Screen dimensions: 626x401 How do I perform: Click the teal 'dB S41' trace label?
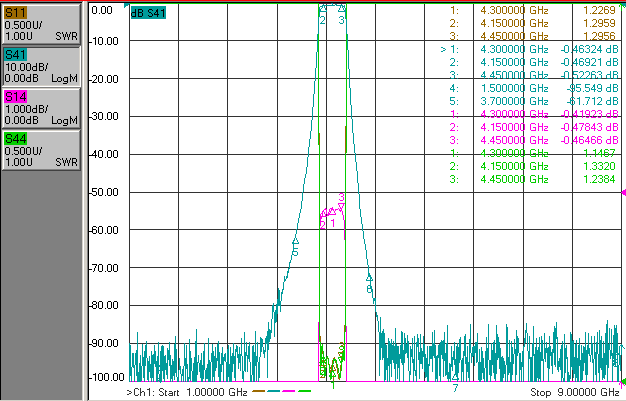[148, 13]
